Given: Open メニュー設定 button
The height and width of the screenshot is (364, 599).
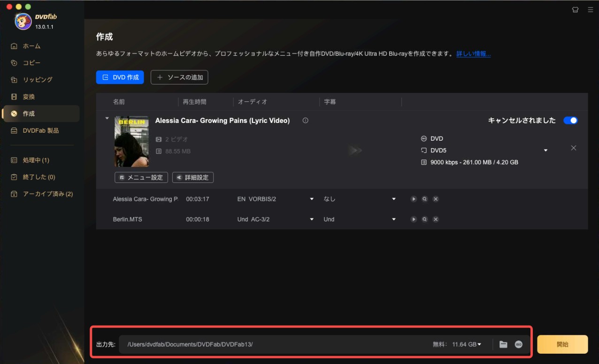Looking at the screenshot, I should [x=141, y=177].
